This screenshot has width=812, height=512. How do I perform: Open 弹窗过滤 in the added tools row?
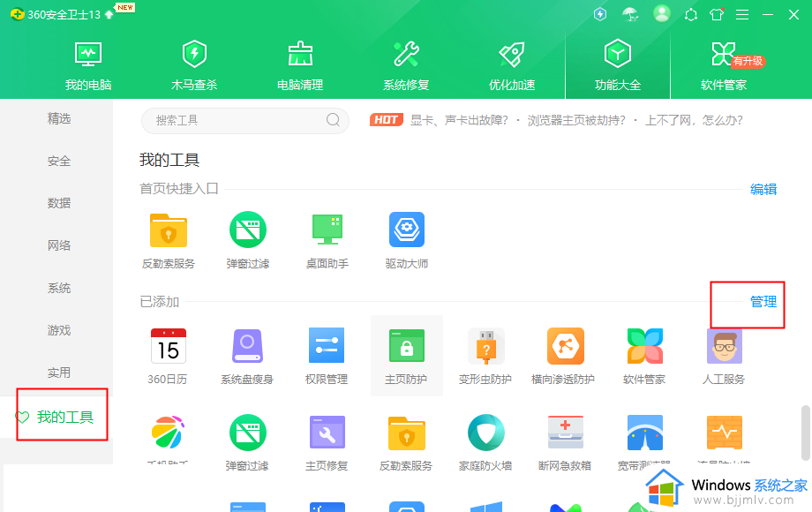pos(247,442)
